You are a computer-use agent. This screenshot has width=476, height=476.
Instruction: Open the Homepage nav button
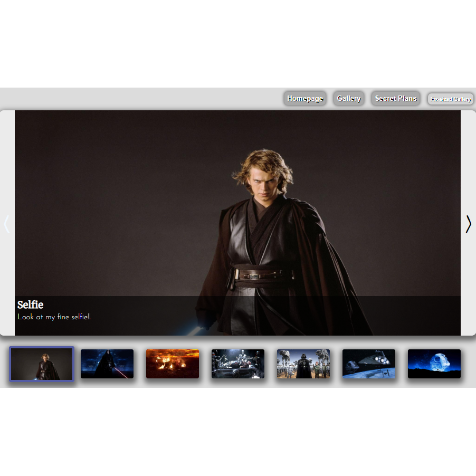pos(305,99)
